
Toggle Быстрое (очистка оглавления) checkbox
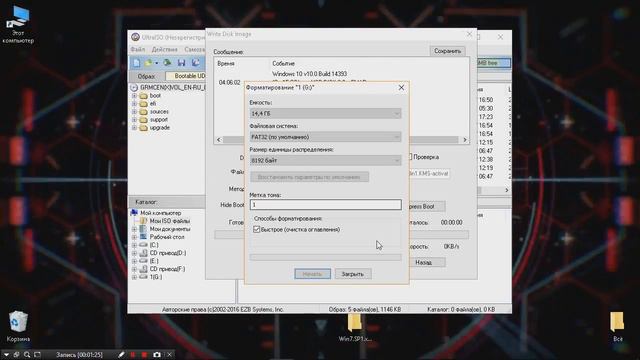(x=256, y=229)
